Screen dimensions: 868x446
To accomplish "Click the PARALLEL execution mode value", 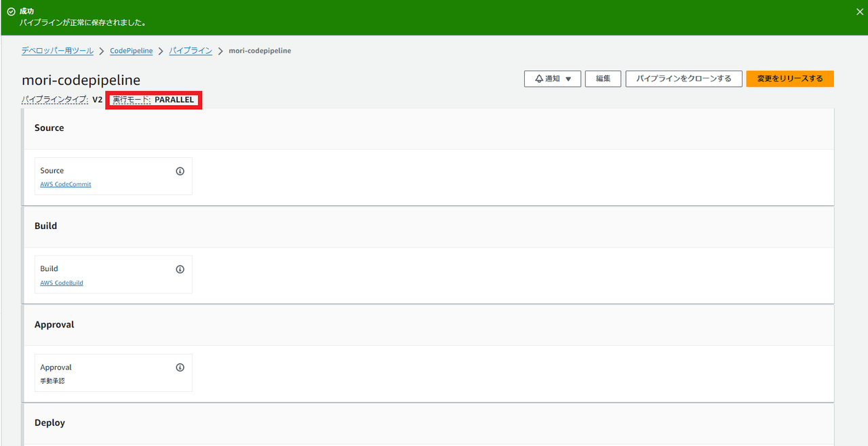I will [x=174, y=100].
